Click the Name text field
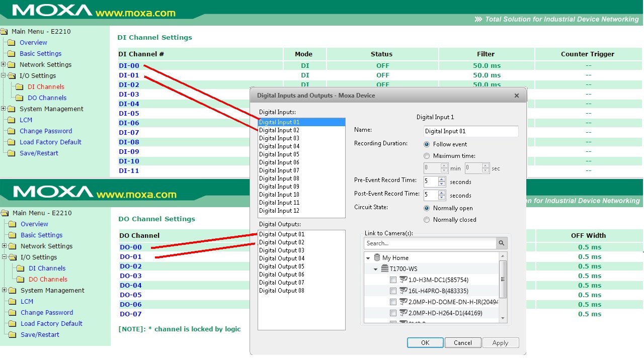Viewport: 644px width, 359px height. tap(471, 131)
